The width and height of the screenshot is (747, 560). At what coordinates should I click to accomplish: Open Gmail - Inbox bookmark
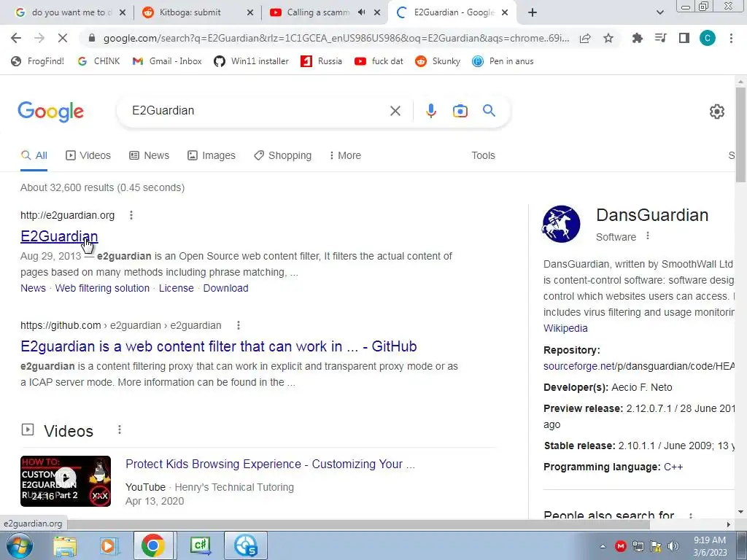(x=167, y=61)
